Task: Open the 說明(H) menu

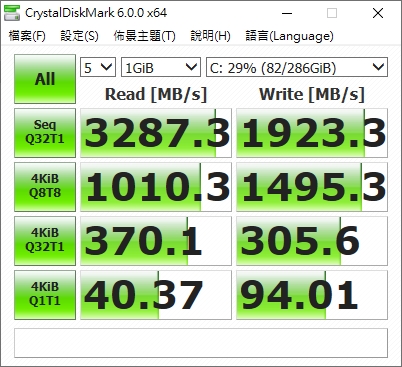Action: 210,36
